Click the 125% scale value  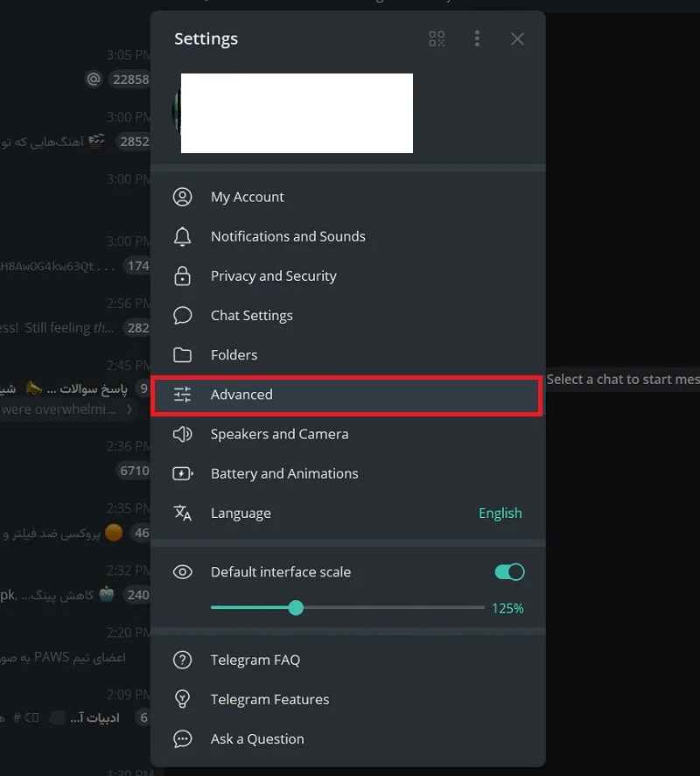(507, 608)
